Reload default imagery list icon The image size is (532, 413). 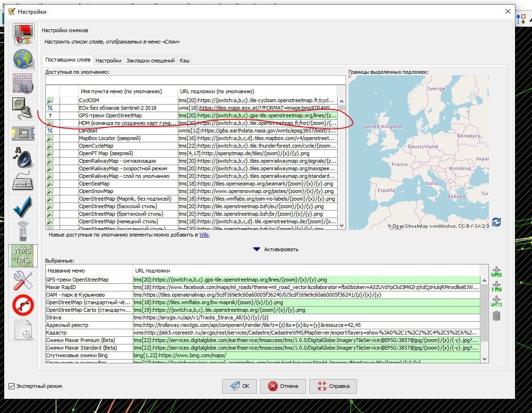(x=497, y=222)
